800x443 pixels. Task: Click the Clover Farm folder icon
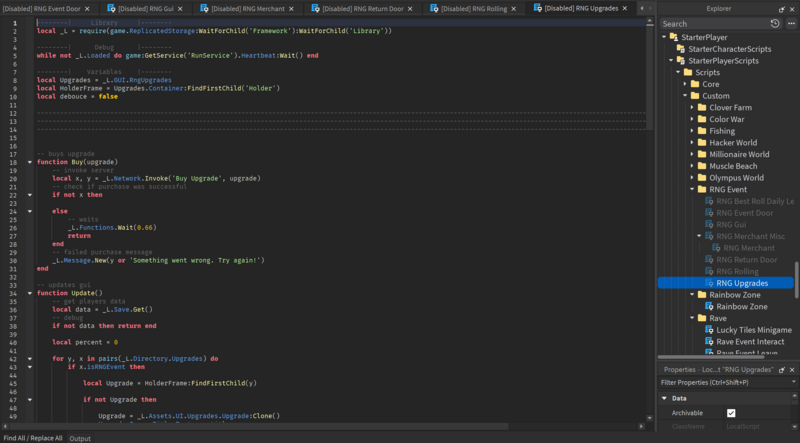pos(701,107)
